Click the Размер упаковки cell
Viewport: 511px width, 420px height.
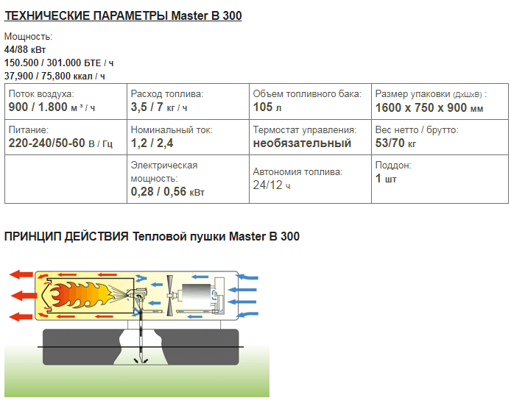(439, 102)
